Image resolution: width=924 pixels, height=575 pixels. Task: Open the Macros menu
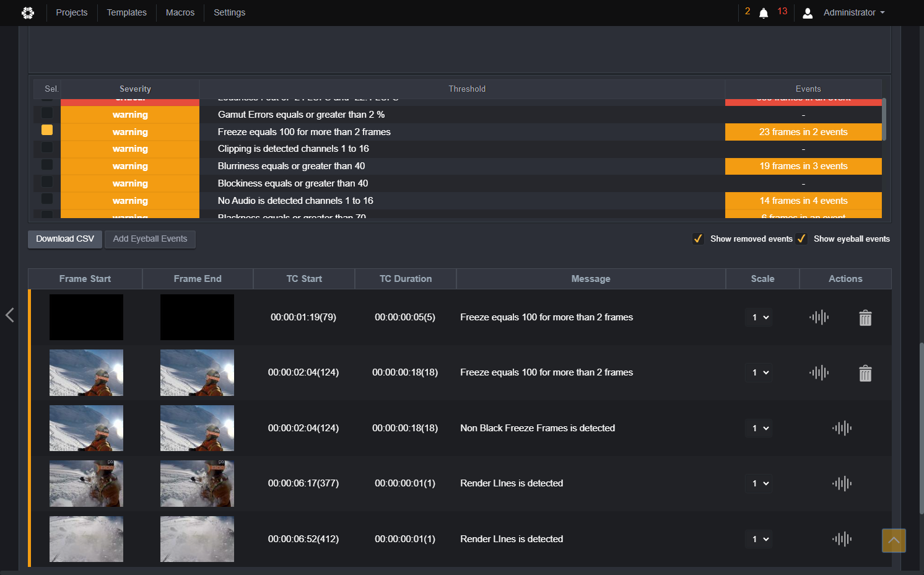[x=180, y=12]
